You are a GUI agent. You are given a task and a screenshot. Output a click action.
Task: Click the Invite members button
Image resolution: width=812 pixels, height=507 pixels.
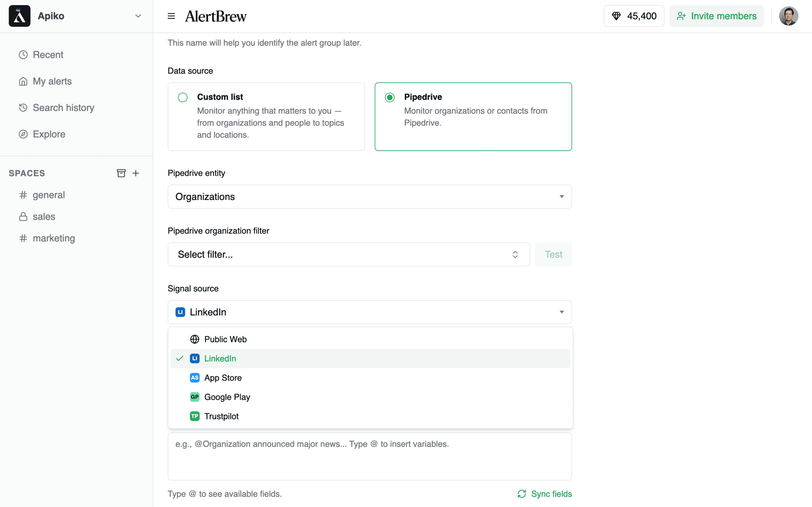717,16
